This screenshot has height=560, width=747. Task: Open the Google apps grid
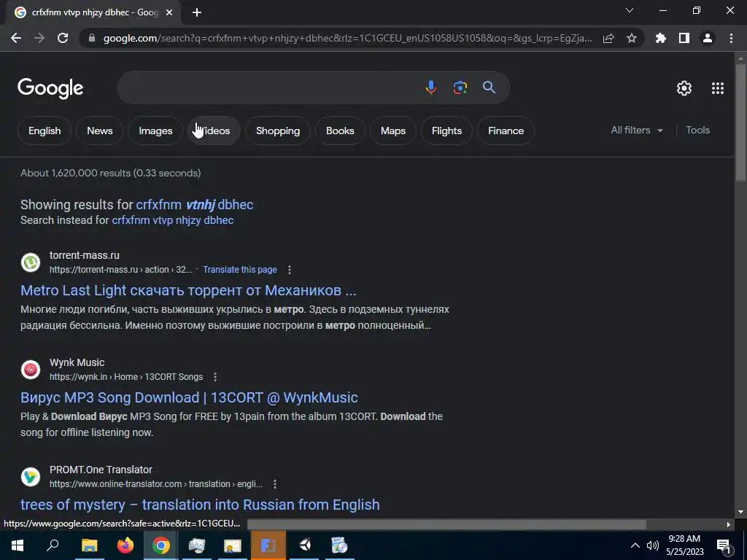(x=718, y=88)
